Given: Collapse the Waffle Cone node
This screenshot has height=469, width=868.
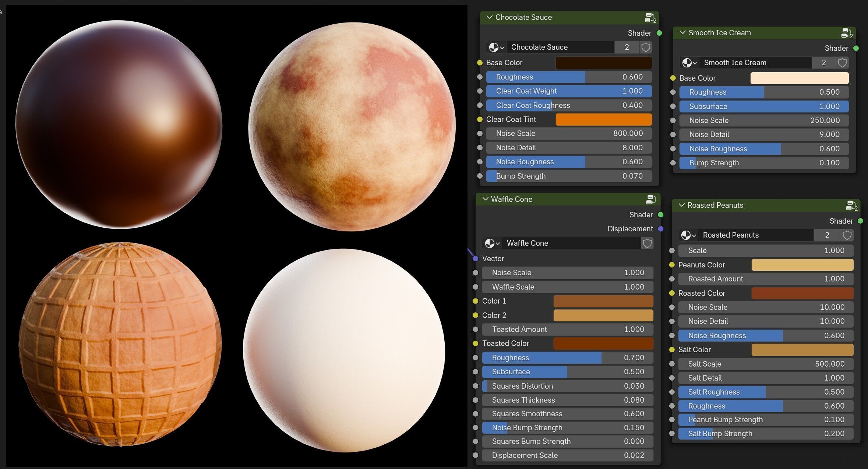Looking at the screenshot, I should tap(485, 199).
